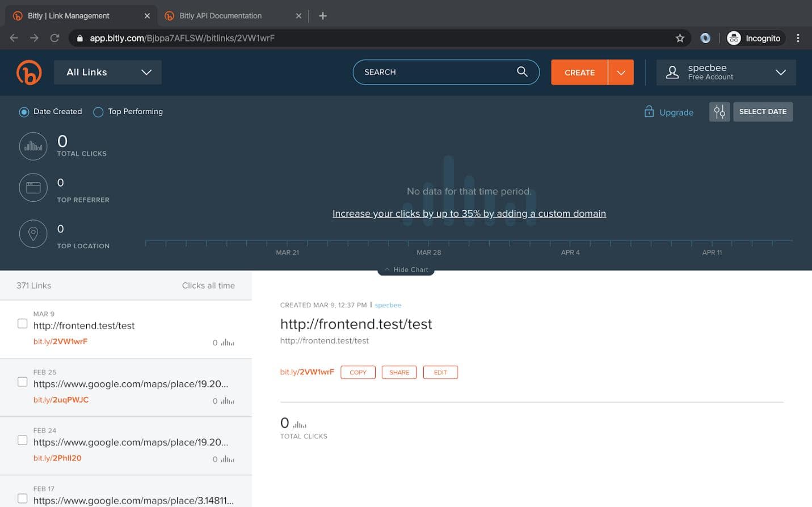Click the Clicks all time column header

pos(208,285)
